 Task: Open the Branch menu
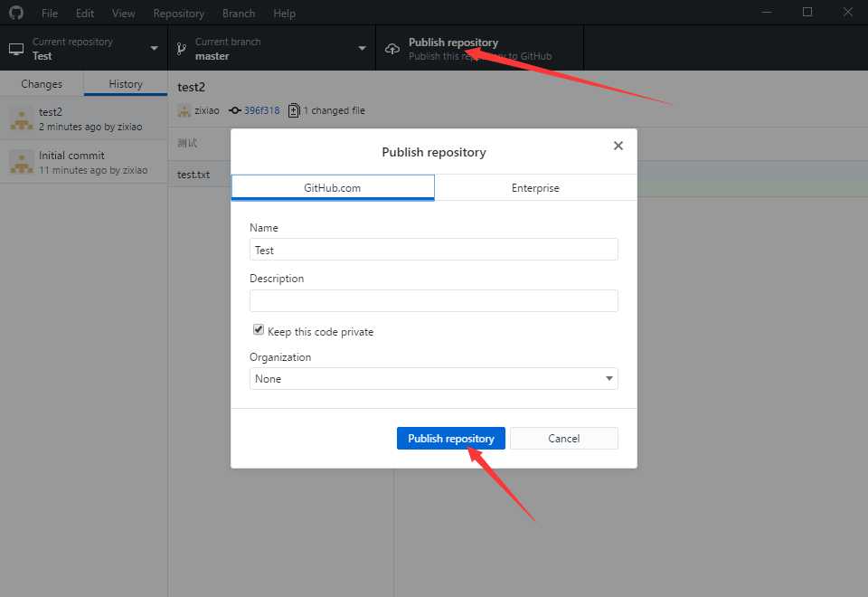(x=239, y=14)
